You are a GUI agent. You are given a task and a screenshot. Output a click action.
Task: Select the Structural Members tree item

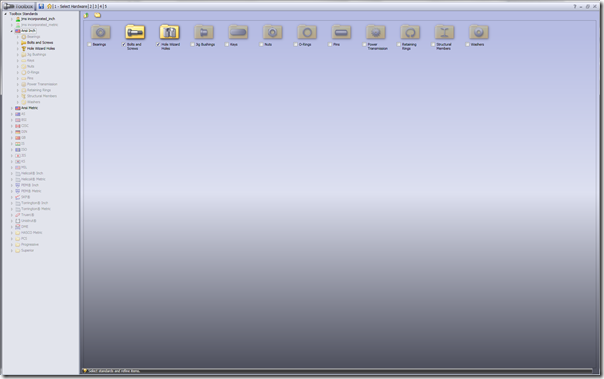(x=42, y=96)
